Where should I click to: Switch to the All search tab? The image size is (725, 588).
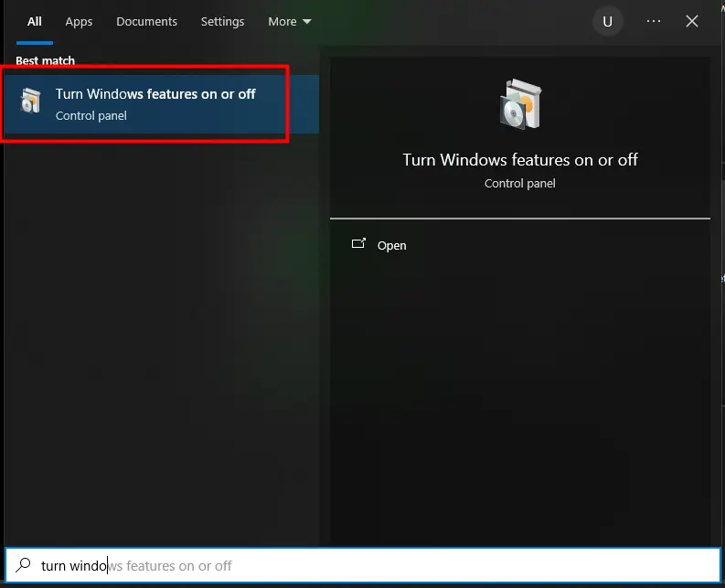click(34, 21)
